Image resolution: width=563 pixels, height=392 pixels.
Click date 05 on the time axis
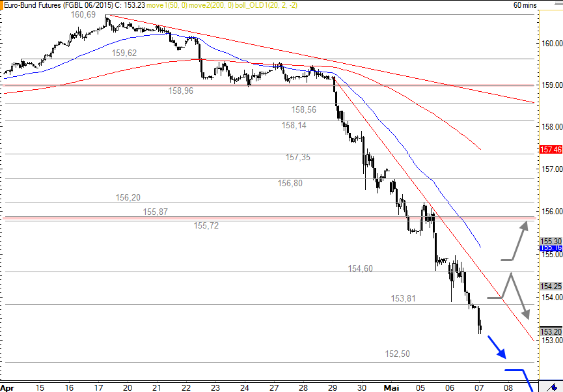pos(420,388)
